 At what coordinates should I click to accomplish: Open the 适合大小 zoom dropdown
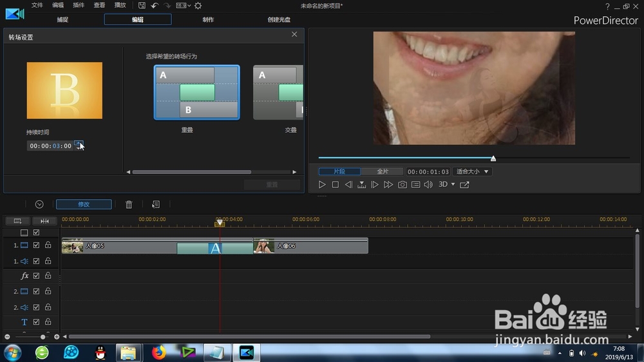click(x=472, y=171)
